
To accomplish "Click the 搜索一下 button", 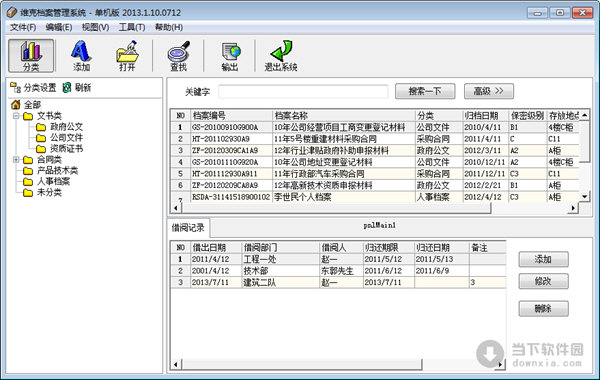I will pyautogui.click(x=425, y=91).
